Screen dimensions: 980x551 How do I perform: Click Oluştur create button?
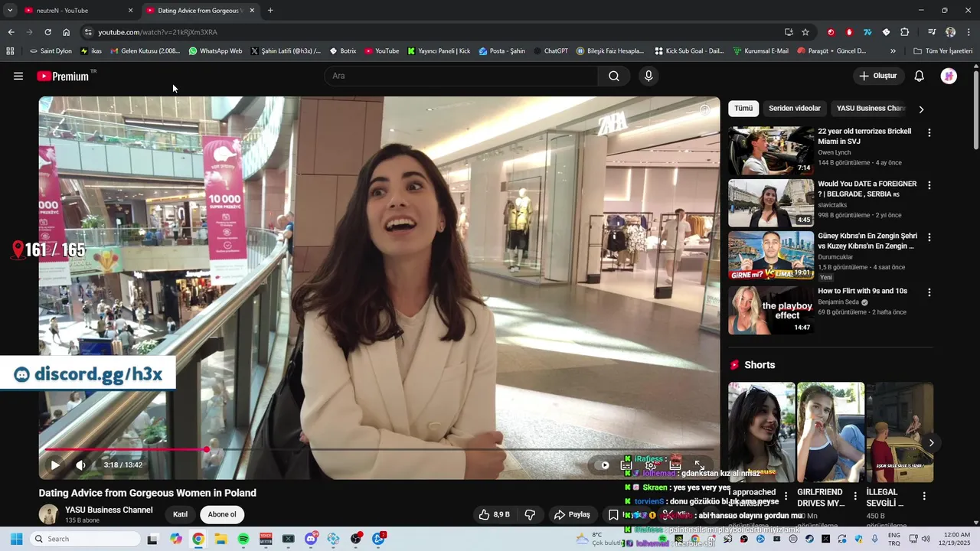tap(877, 76)
